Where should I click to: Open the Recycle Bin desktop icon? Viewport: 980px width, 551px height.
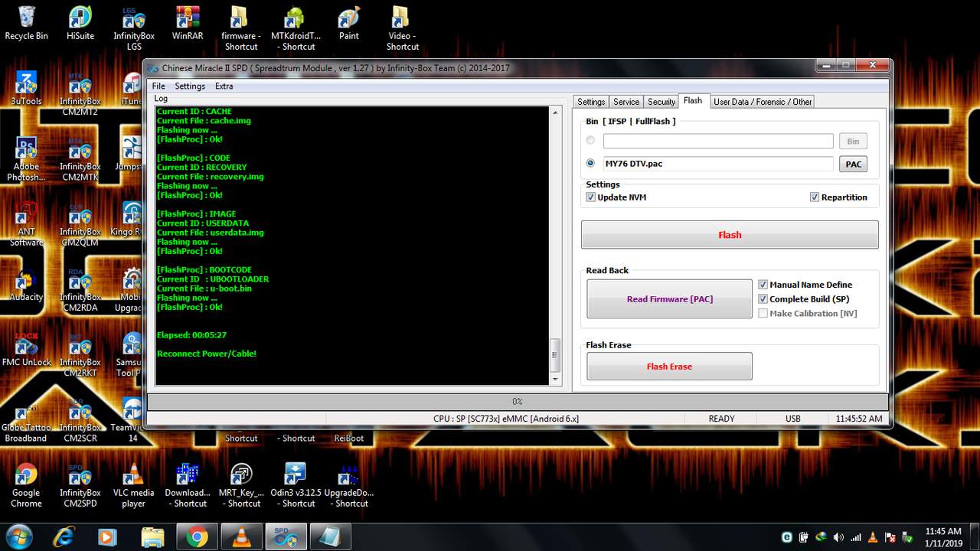pos(26,23)
